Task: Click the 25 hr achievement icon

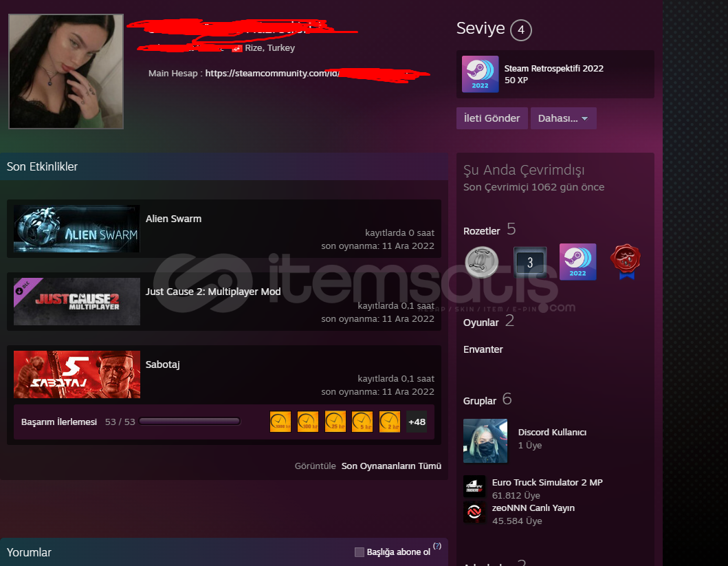Action: 335,422
